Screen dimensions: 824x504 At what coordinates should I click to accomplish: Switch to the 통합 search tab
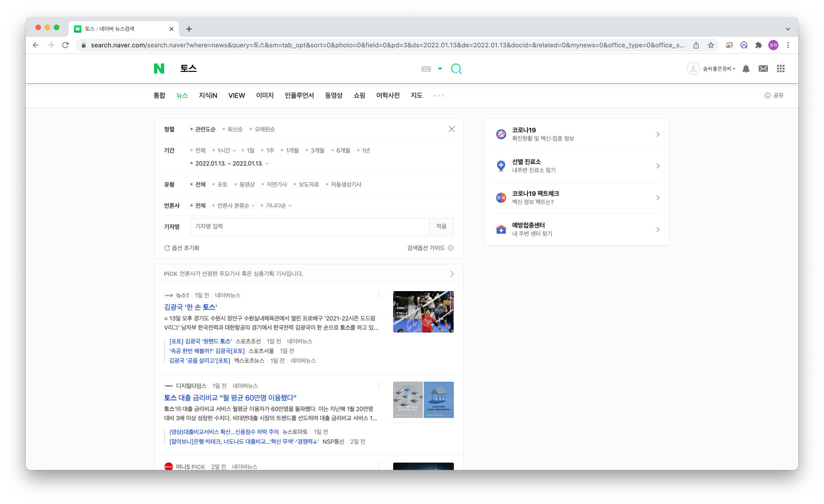coord(159,95)
